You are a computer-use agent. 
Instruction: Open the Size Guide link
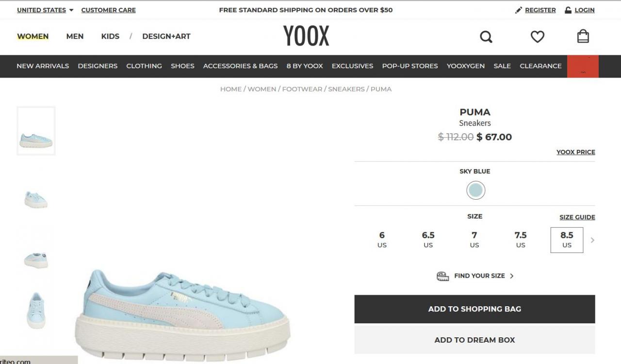577,218
